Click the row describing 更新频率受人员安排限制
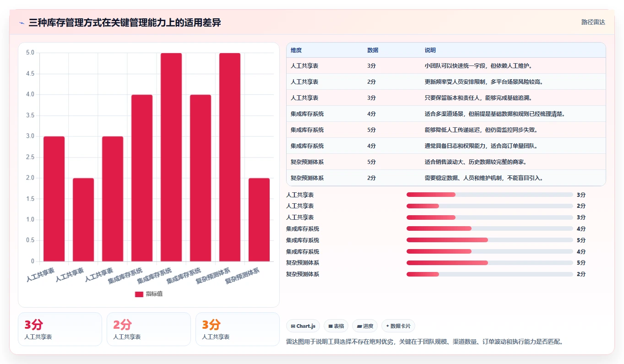Viewport: 624px width, 364px height. tap(446, 82)
